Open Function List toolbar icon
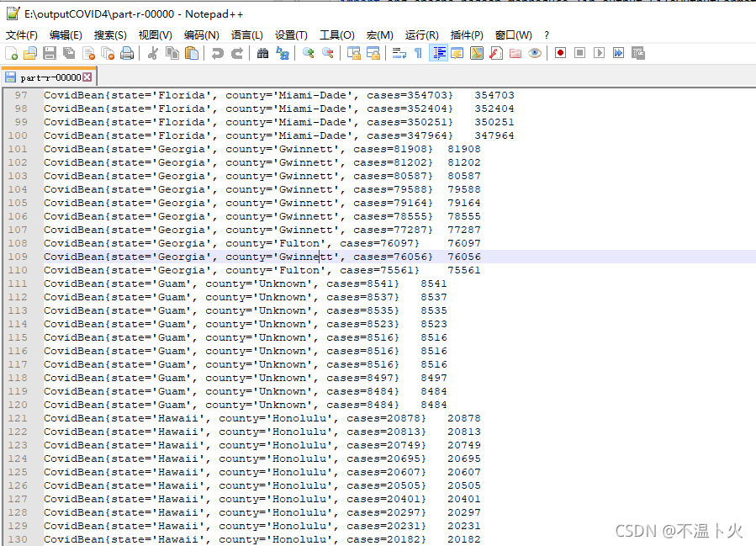The image size is (756, 546). tap(496, 53)
